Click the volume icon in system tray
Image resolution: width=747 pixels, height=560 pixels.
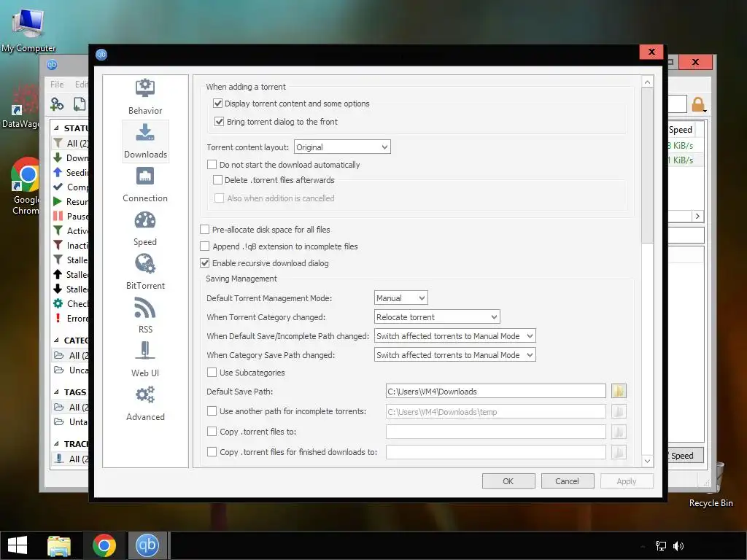coord(678,546)
